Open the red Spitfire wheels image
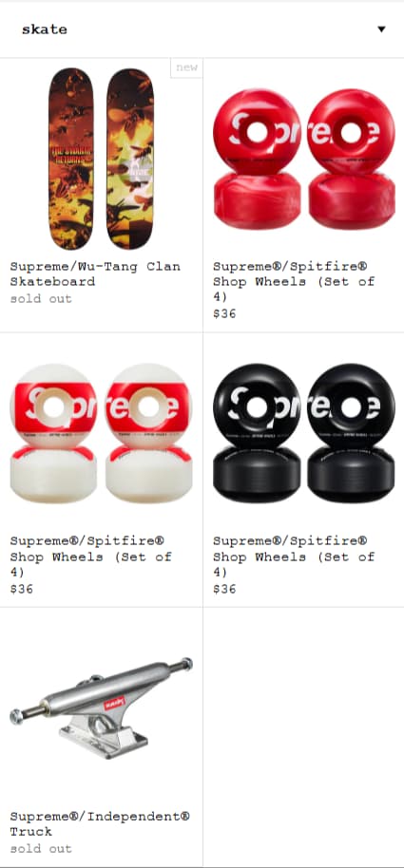 click(303, 159)
